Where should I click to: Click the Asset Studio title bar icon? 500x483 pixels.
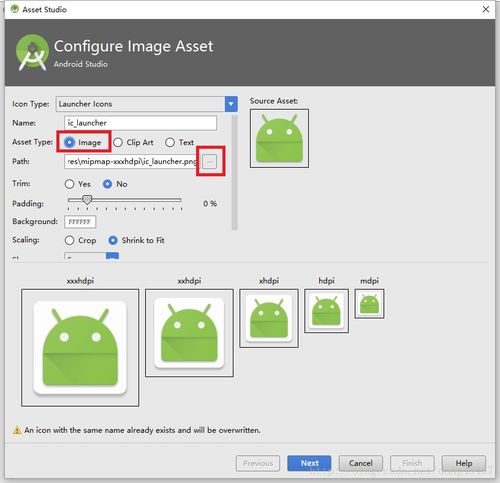[14, 9]
